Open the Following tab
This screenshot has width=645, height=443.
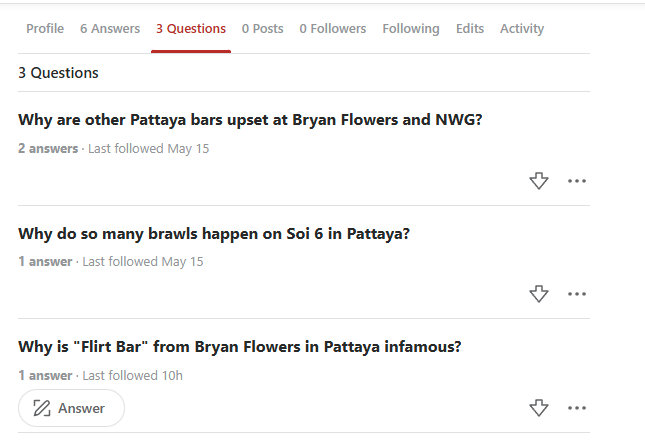[411, 28]
